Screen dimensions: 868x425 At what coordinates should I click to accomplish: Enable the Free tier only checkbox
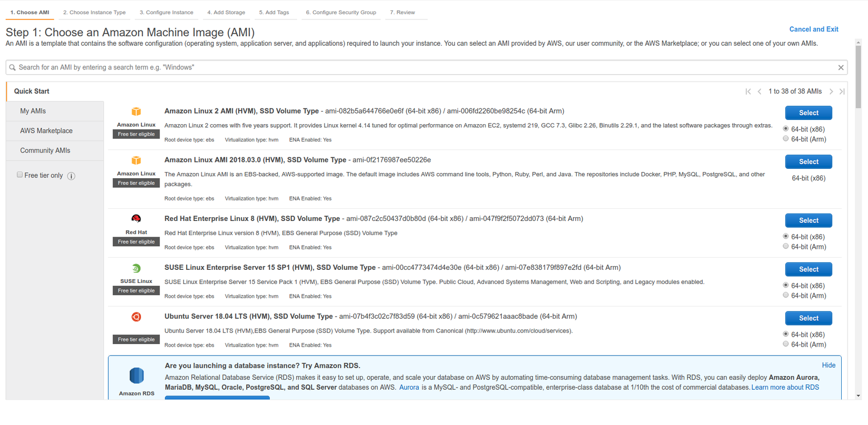point(20,175)
